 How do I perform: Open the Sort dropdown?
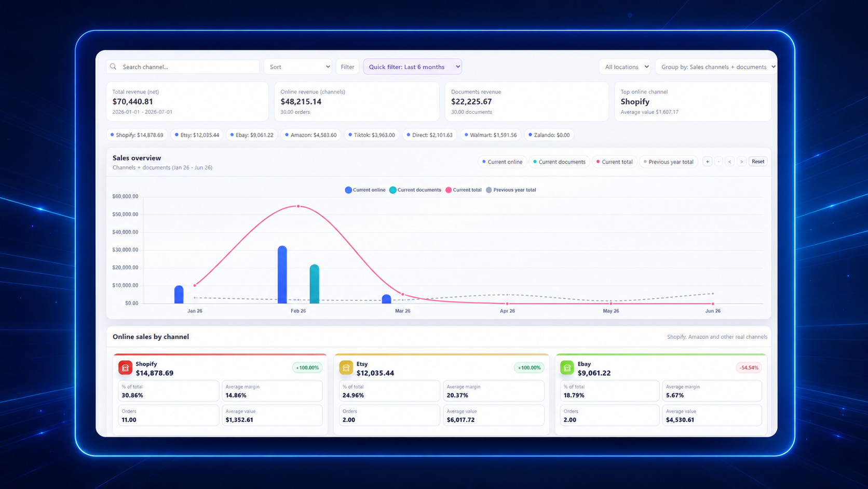tap(298, 67)
